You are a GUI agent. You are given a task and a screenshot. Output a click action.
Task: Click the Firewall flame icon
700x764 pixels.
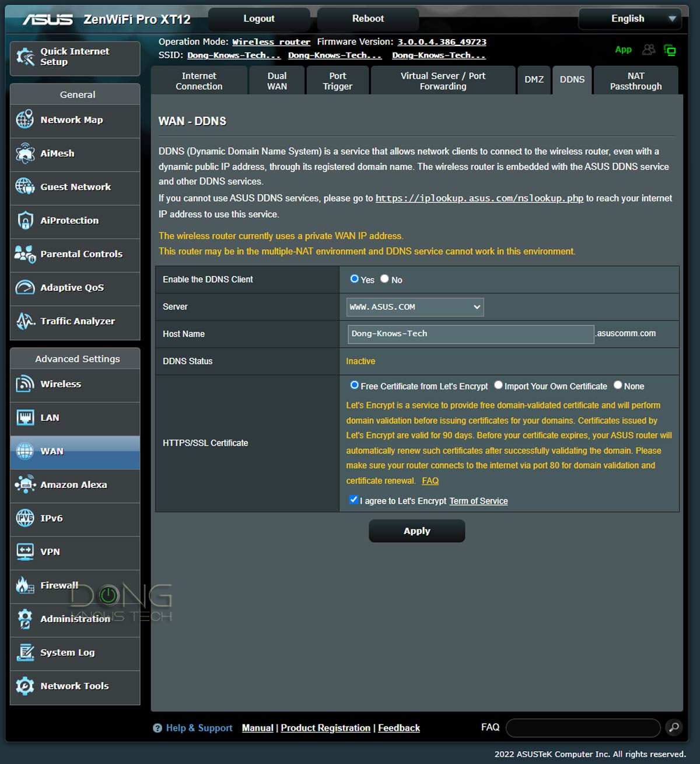[24, 585]
